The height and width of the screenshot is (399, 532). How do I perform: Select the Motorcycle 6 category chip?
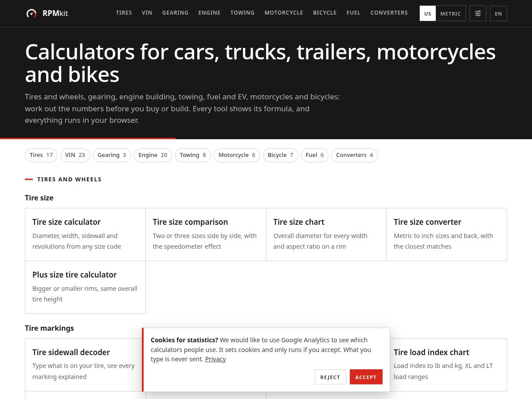tap(237, 155)
